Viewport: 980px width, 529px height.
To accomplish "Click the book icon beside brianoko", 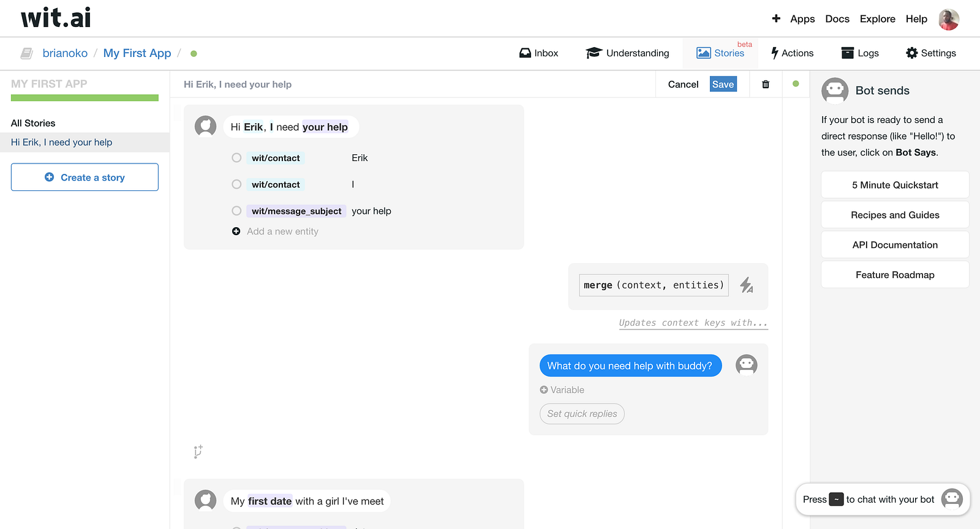I will click(26, 53).
